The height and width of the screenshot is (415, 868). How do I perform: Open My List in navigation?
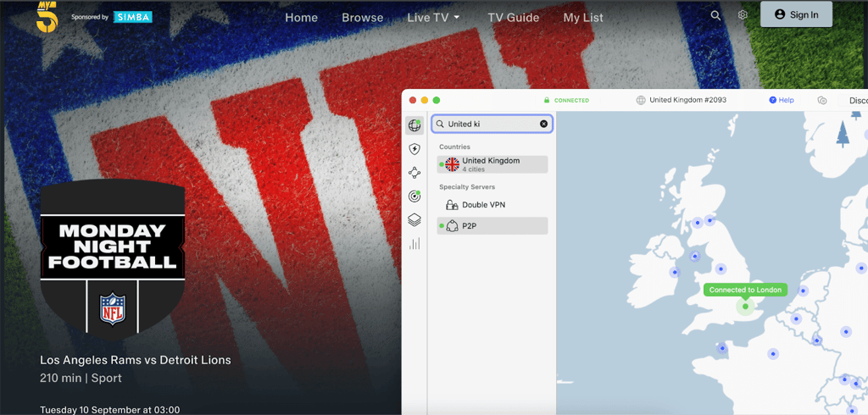pos(583,18)
